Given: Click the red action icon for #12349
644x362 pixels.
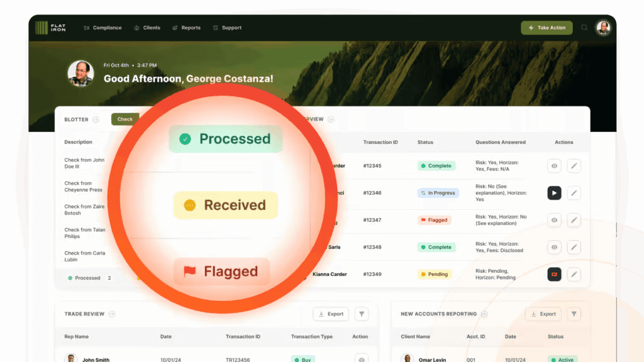Looking at the screenshot, I should [x=554, y=274].
